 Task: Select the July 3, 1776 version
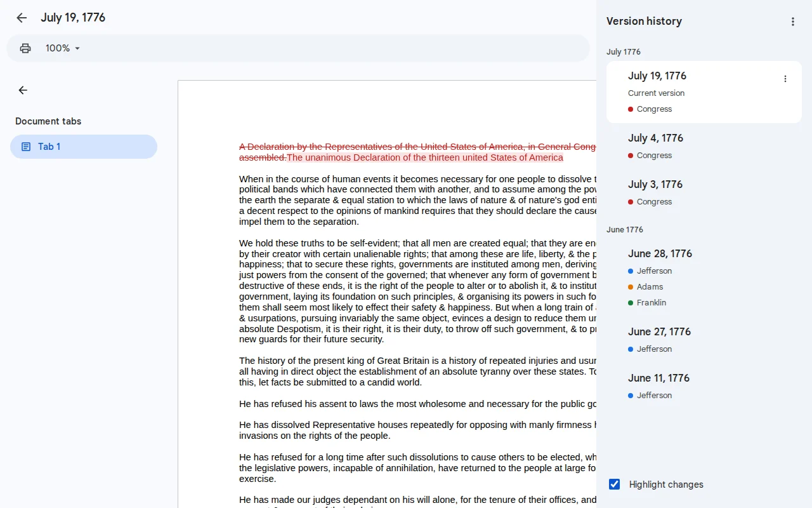pos(704,192)
